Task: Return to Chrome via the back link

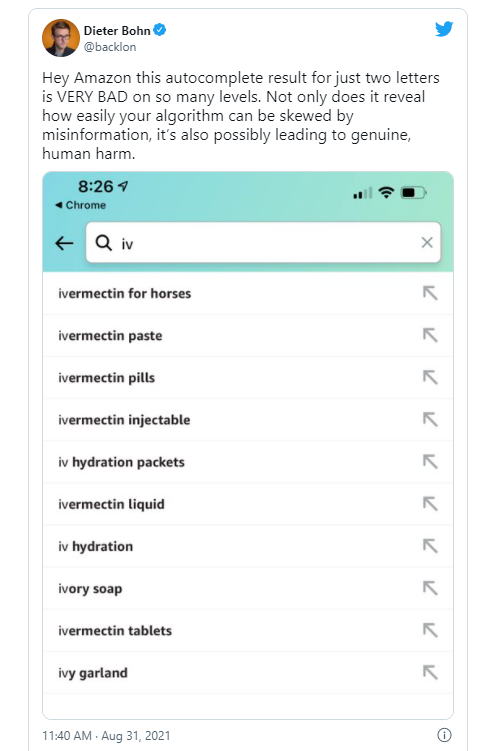Action: point(80,205)
